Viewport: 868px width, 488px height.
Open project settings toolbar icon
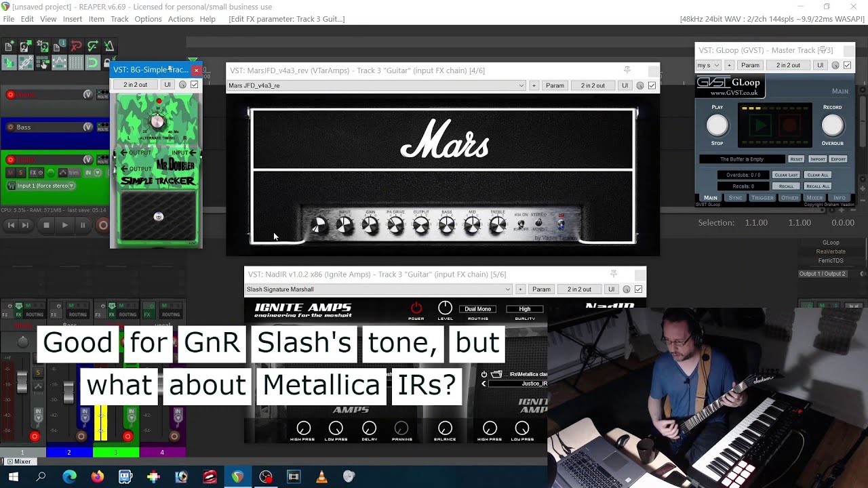coord(60,47)
